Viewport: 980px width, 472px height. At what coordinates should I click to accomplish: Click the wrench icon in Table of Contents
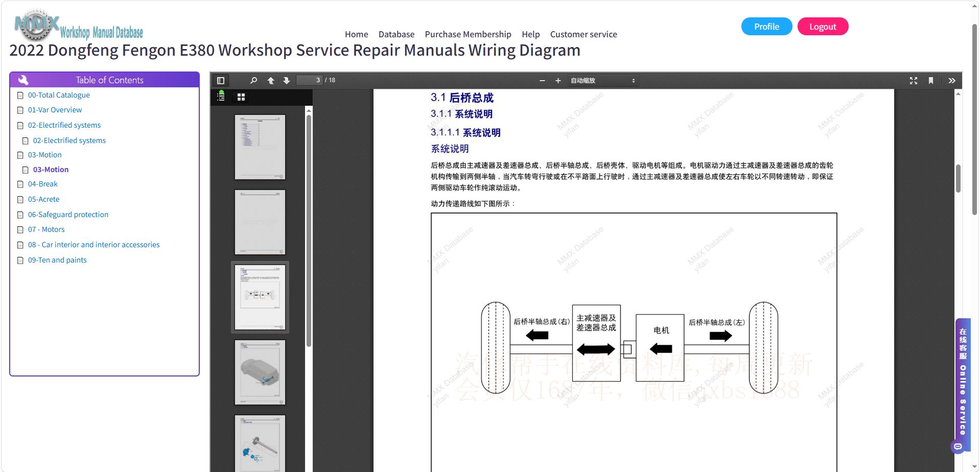(x=24, y=80)
